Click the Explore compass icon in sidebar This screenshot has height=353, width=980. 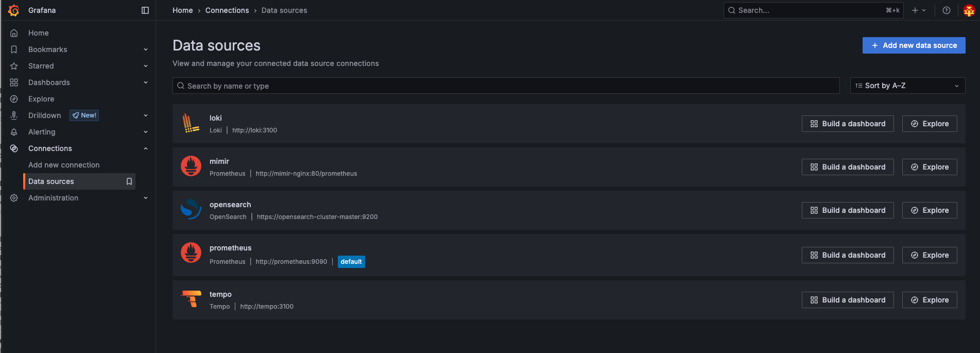coord(14,99)
